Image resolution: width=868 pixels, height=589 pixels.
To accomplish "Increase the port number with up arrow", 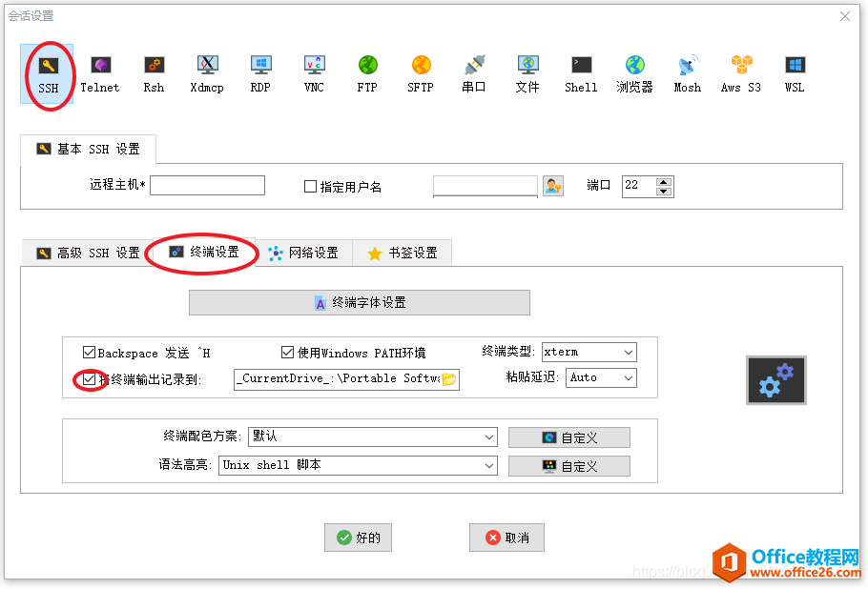I will tap(664, 182).
